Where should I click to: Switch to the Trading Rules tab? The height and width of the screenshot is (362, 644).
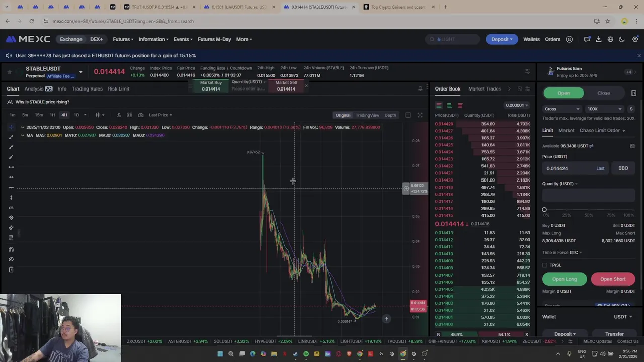coord(87,88)
